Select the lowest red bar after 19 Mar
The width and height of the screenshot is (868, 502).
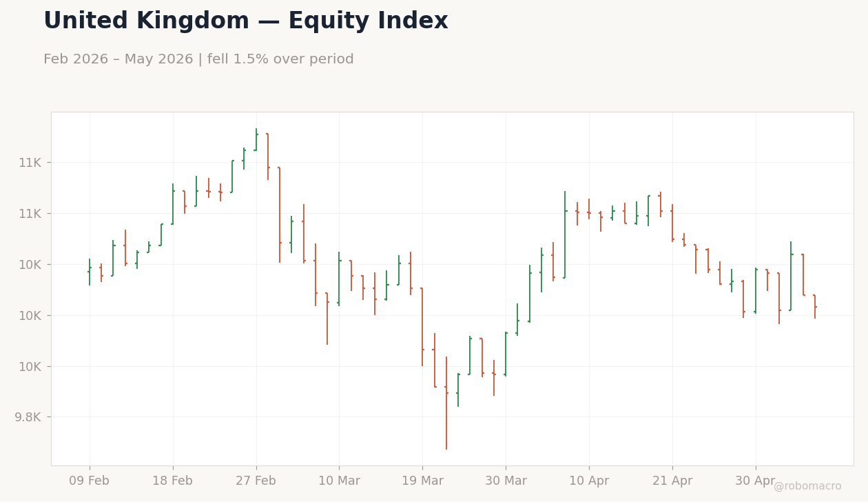click(446, 403)
